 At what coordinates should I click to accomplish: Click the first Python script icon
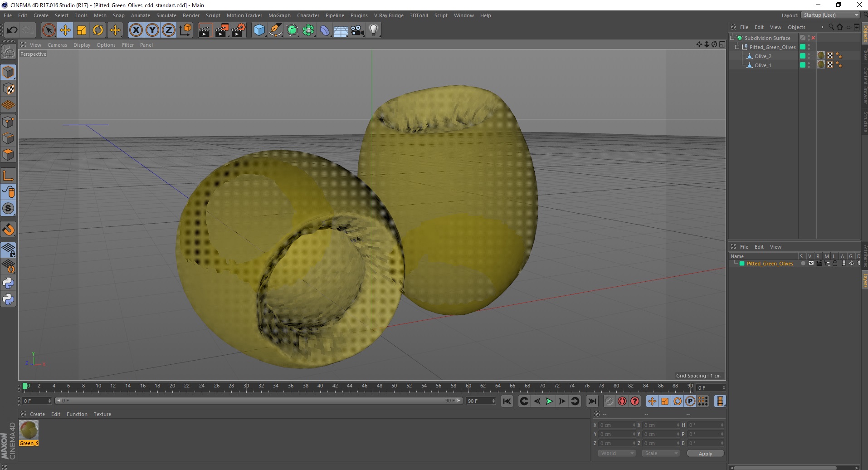8,283
